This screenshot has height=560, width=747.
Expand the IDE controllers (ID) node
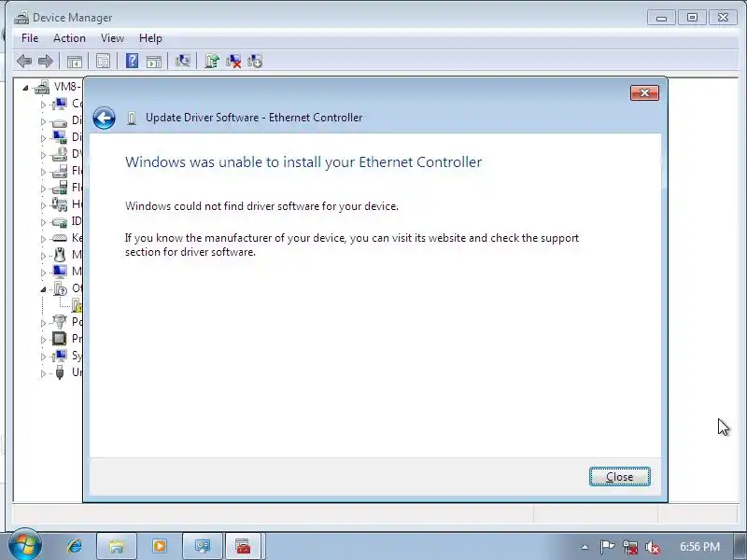(43, 222)
